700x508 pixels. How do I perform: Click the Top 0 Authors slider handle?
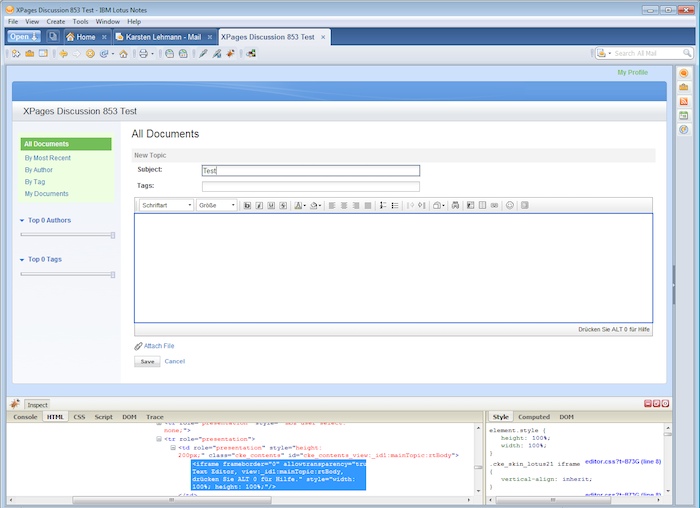click(113, 235)
